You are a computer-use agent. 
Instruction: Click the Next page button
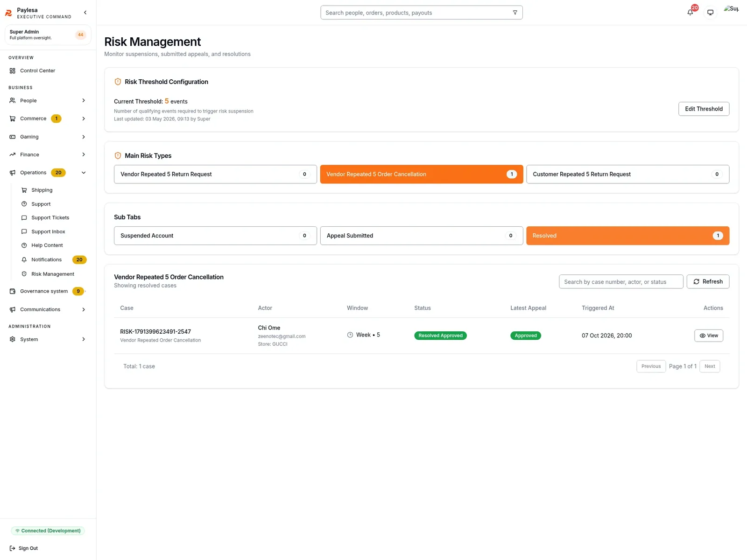[x=710, y=366]
